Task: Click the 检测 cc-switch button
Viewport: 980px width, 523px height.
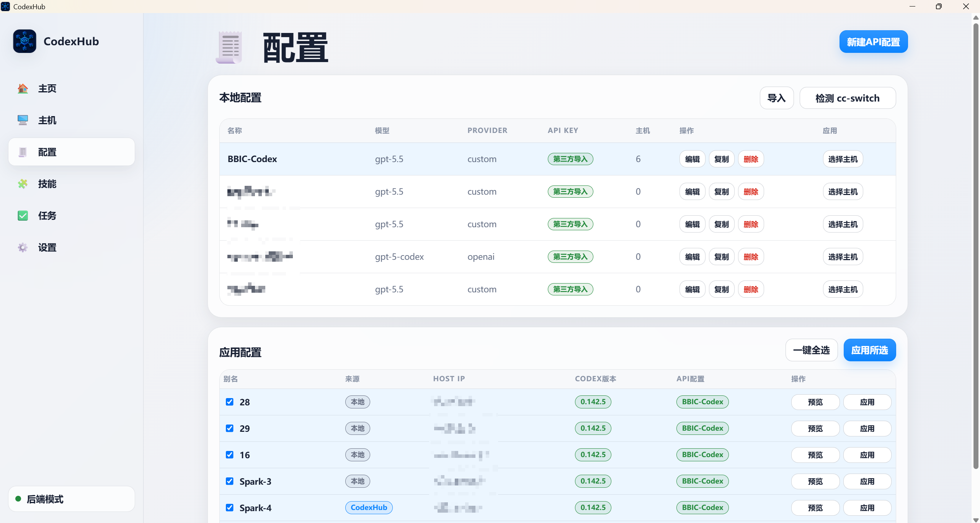Action: [x=848, y=98]
